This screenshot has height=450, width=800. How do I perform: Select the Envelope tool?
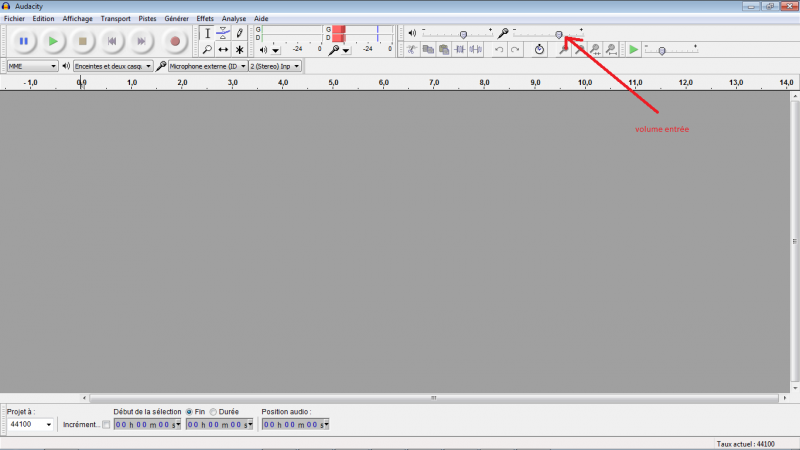[x=223, y=33]
